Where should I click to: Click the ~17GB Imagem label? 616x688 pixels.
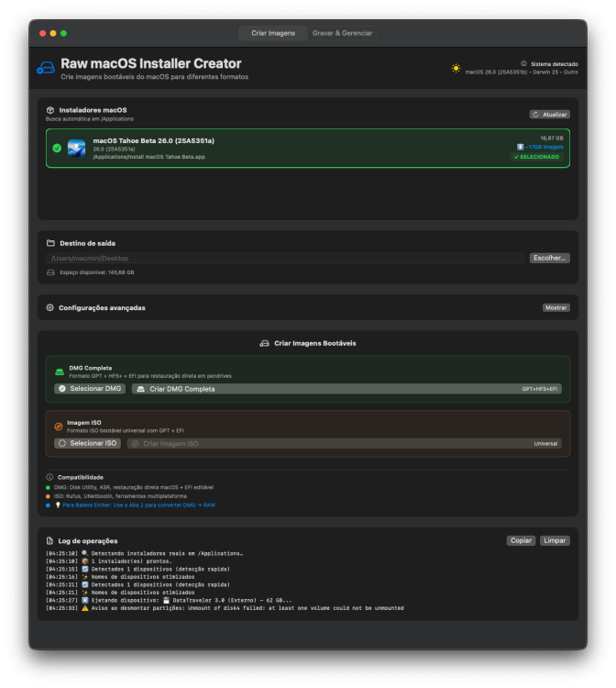pyautogui.click(x=540, y=147)
